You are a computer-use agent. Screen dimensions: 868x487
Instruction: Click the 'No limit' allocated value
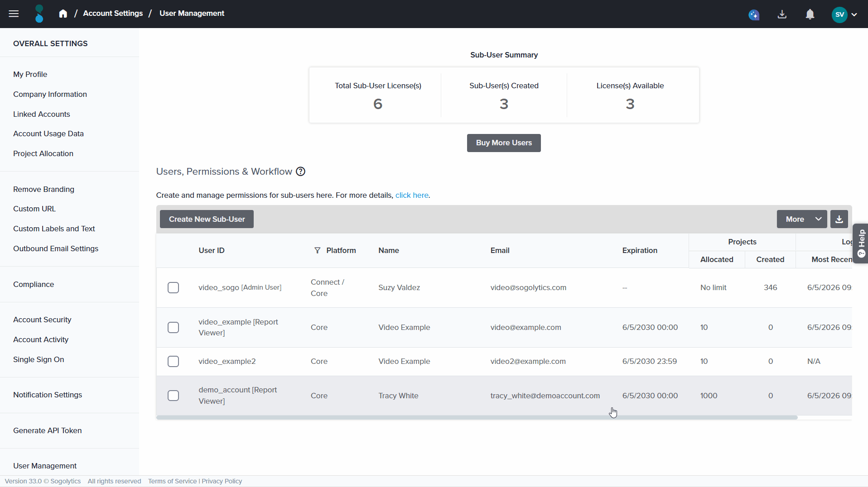(x=713, y=287)
